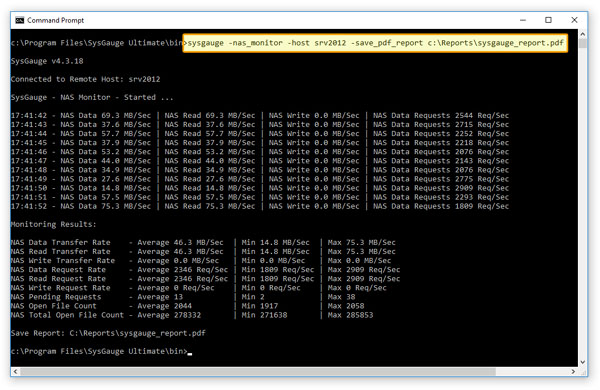600x390 pixels.
Task: Click the 17:41:50 NAS Data 14.8 row
Action: click(x=260, y=188)
